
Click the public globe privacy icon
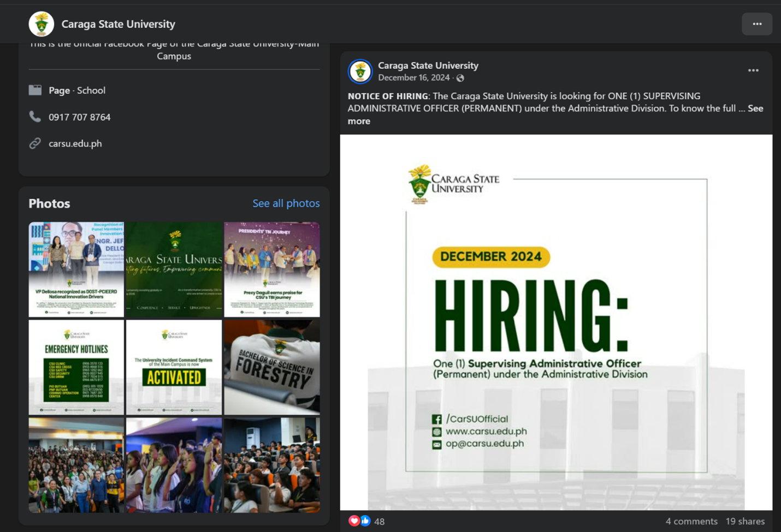click(460, 78)
